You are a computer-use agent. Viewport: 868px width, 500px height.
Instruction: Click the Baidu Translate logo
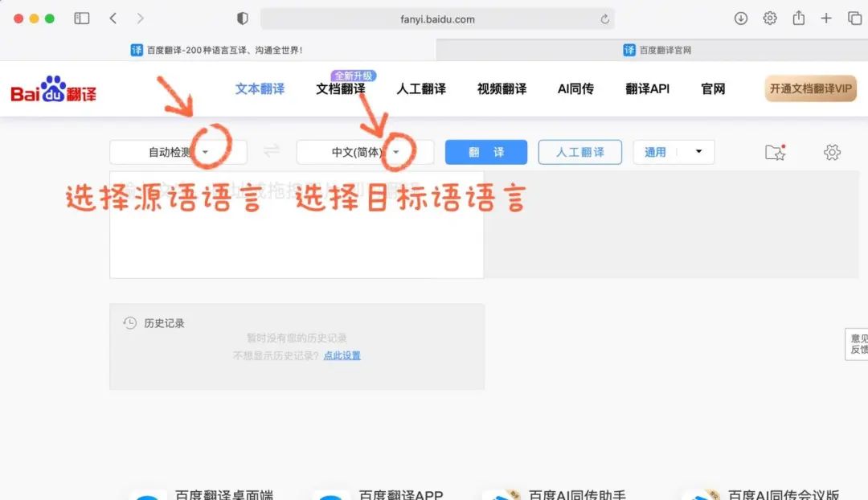click(x=53, y=89)
